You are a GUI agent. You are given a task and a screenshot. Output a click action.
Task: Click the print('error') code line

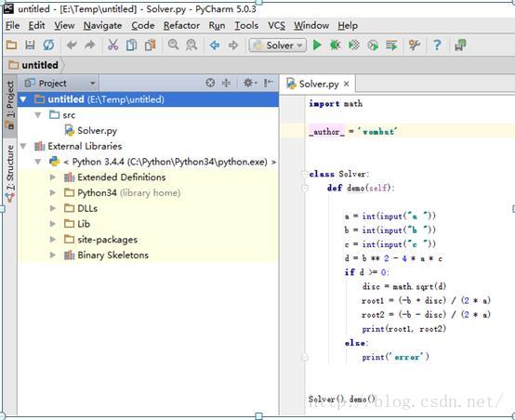tap(395, 357)
